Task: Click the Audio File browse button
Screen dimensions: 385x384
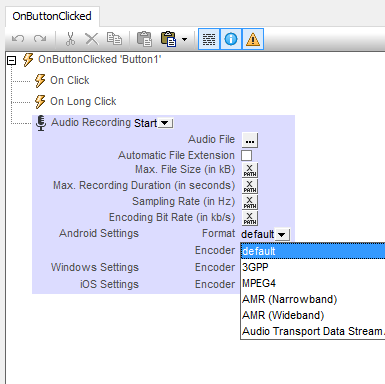Action: [250, 140]
